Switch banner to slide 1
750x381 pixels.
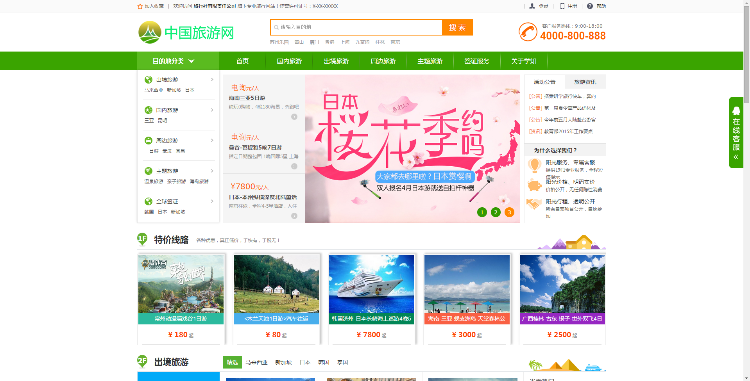point(482,212)
